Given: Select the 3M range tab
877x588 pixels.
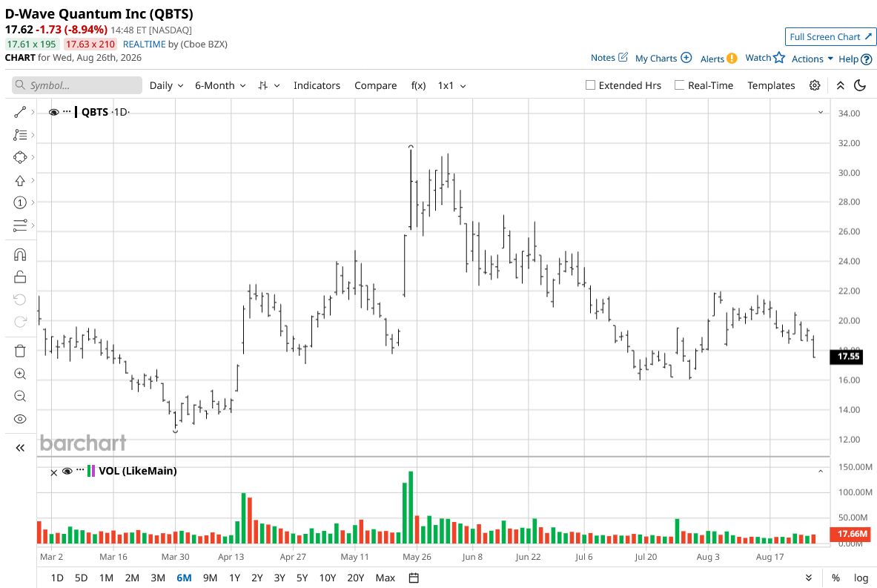Looking at the screenshot, I should point(158,578).
